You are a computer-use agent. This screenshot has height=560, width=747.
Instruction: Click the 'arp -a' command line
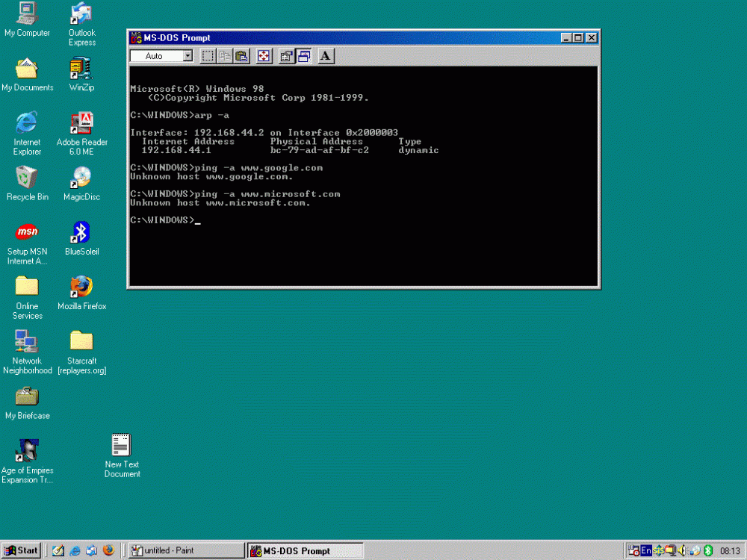click(x=179, y=115)
